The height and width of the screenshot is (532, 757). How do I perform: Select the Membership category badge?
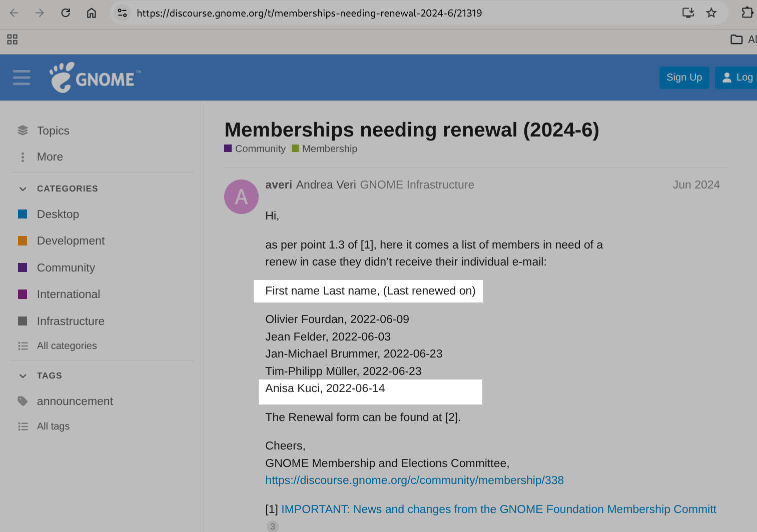[324, 148]
